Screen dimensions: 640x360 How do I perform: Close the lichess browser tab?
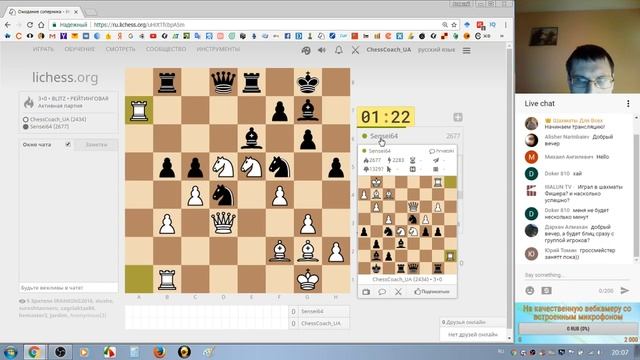tap(76, 12)
